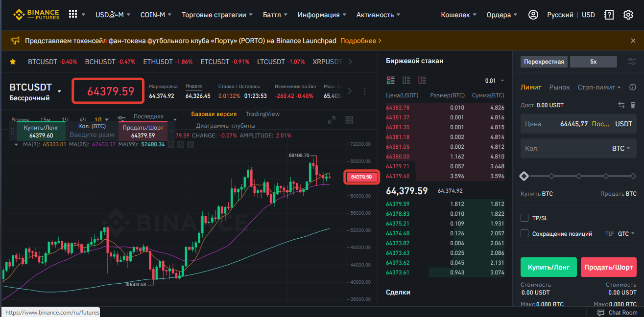644x317 pixels.
Task: Open the Chat Room icon
Action: 601,313
